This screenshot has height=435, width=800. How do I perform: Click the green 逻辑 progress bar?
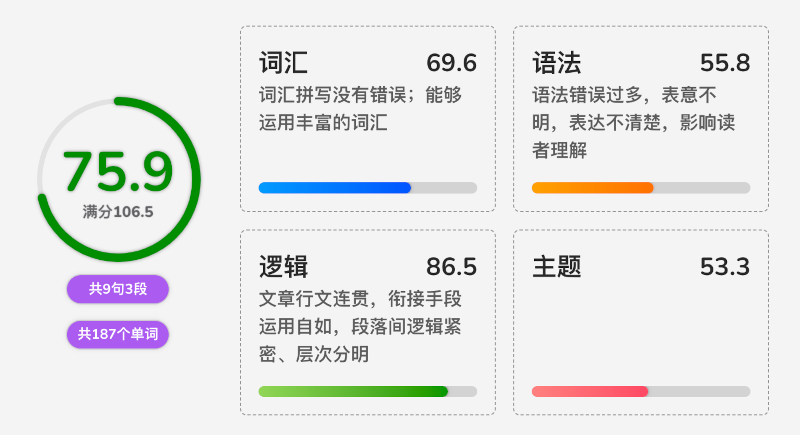368,391
